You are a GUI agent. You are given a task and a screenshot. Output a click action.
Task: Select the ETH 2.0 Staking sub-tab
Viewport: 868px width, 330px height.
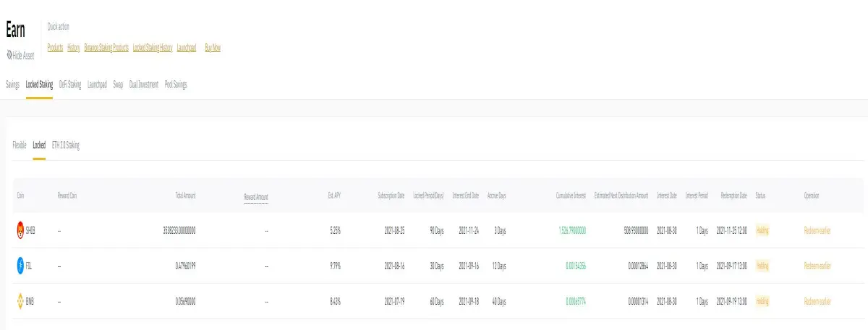(x=66, y=145)
